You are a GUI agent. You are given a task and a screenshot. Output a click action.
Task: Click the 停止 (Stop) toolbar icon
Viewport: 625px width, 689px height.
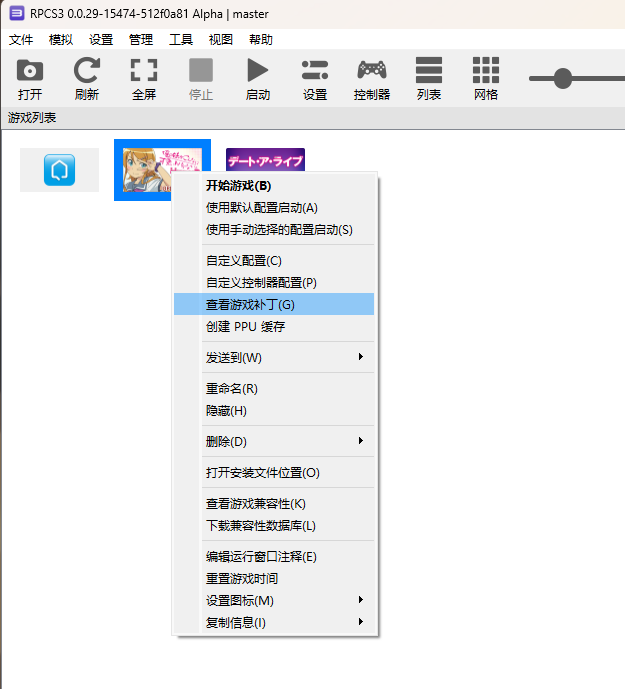coord(201,71)
